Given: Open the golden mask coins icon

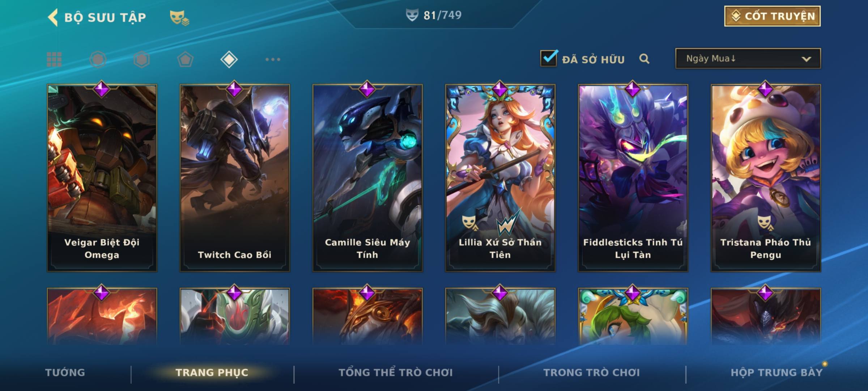Looking at the screenshot, I should pos(179,18).
